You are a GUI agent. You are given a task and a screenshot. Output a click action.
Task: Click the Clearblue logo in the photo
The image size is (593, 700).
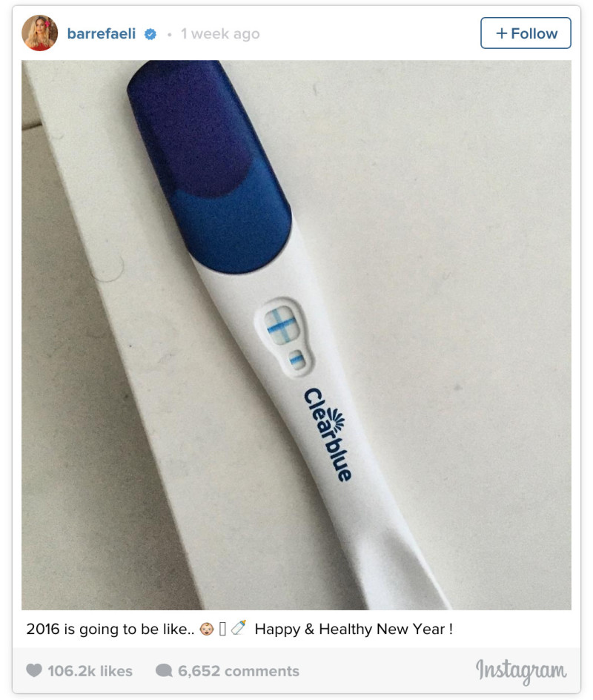328,434
